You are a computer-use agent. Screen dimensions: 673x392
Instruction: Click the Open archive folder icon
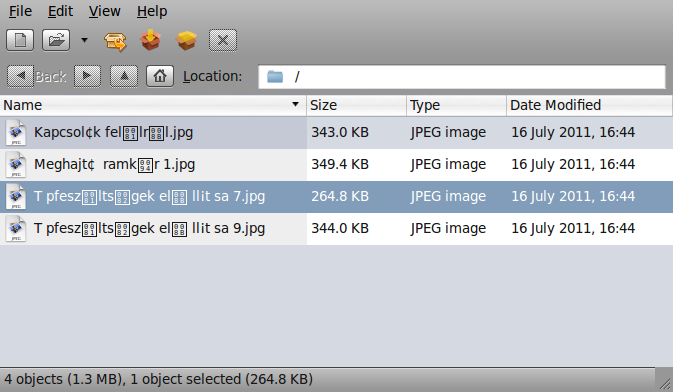(56, 40)
